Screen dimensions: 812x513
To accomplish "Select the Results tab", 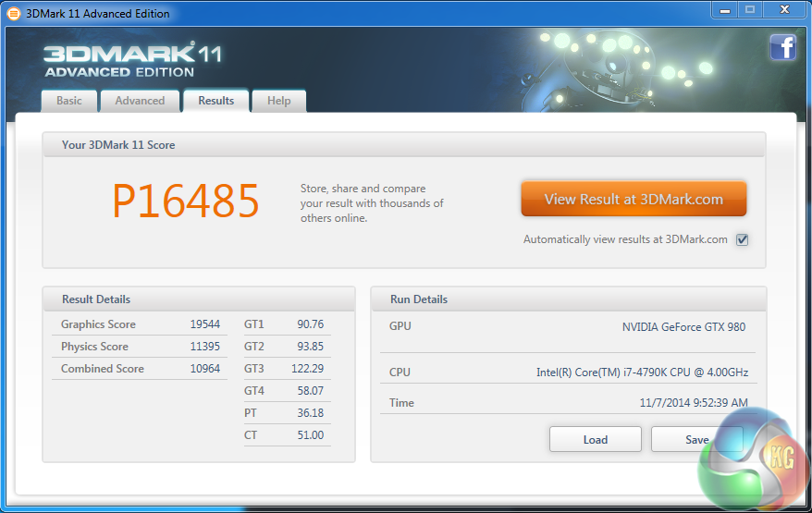I will coord(216,101).
